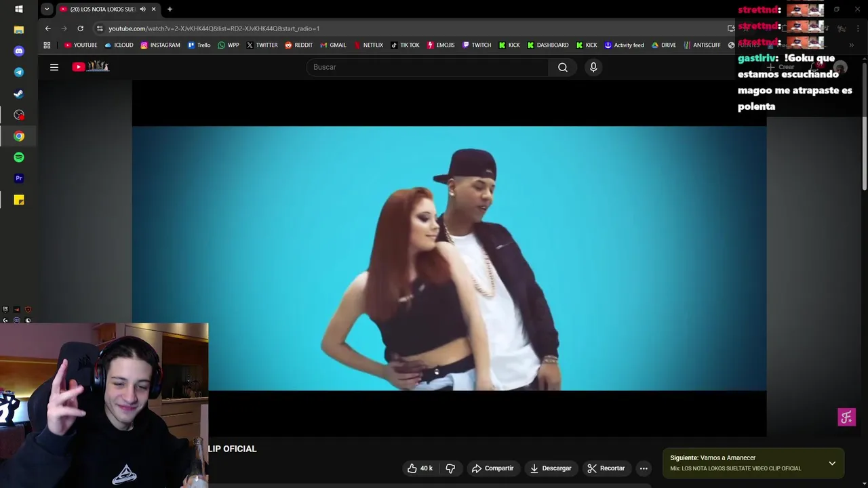The image size is (868, 488).
Task: Click the browser back arrow
Action: pyautogui.click(x=47, y=28)
